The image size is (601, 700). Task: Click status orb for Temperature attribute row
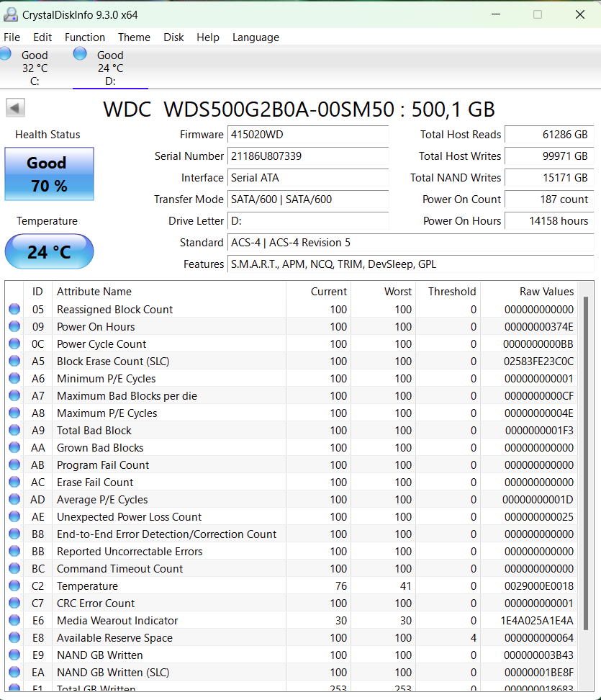tap(14, 586)
